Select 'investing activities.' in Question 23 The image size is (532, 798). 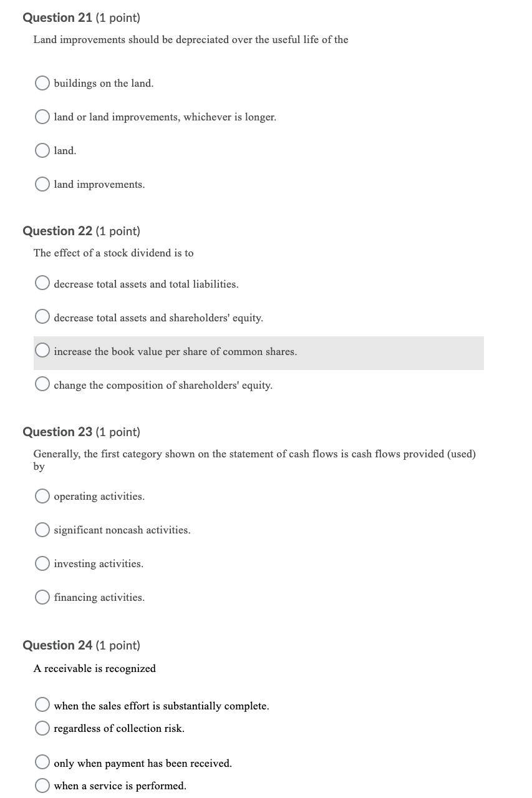tap(42, 563)
